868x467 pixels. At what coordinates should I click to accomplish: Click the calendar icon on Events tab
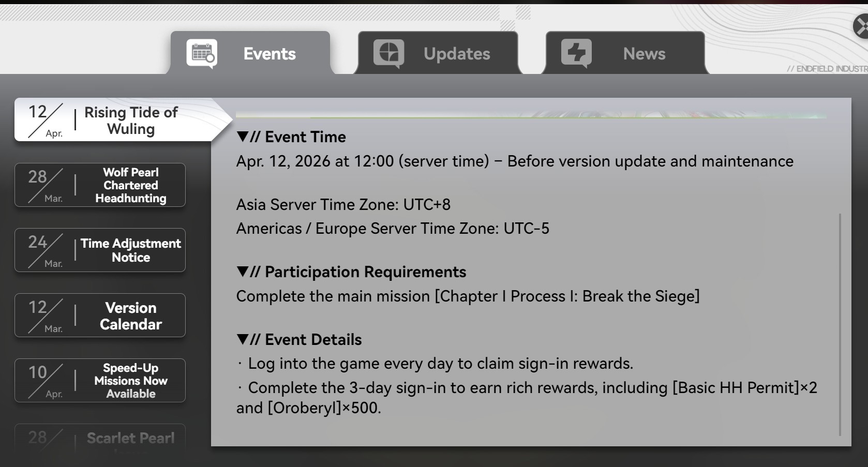(x=202, y=54)
